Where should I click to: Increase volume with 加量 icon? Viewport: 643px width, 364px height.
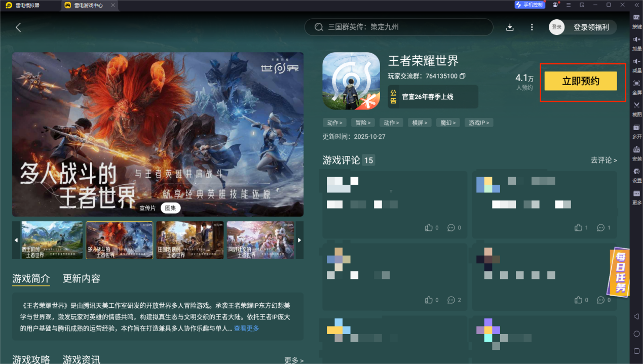(637, 43)
